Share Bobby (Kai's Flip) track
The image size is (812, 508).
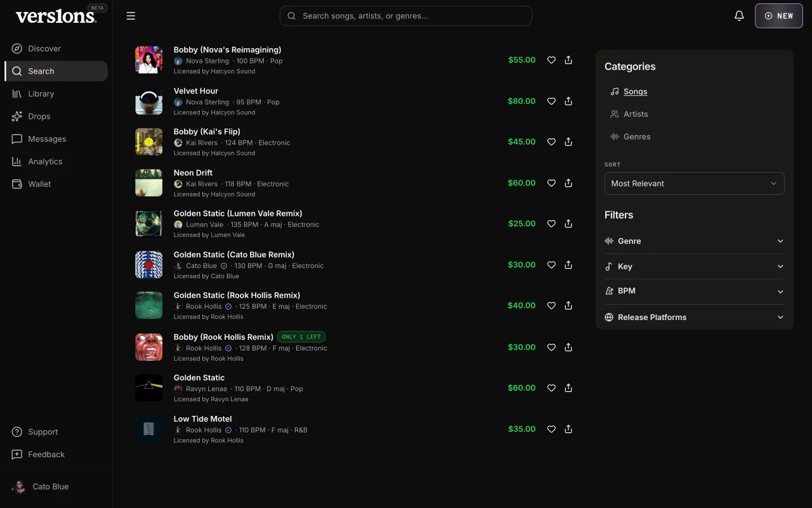click(568, 142)
